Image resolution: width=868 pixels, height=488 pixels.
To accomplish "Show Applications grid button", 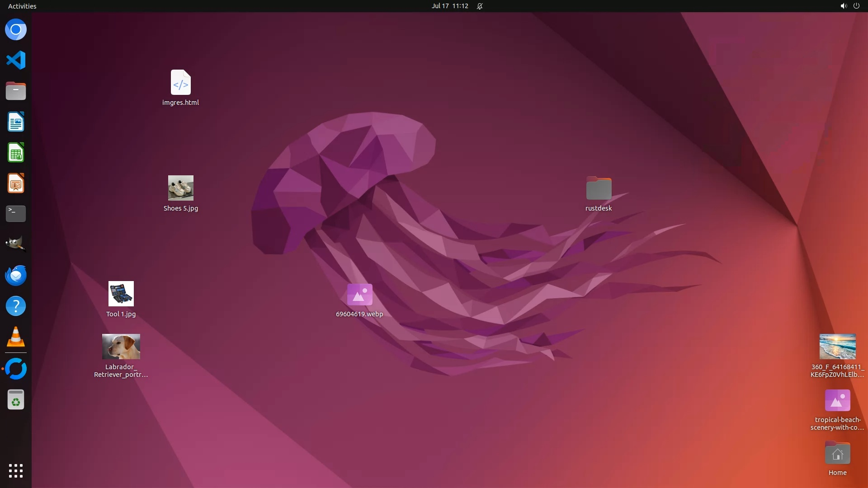I will click(16, 471).
